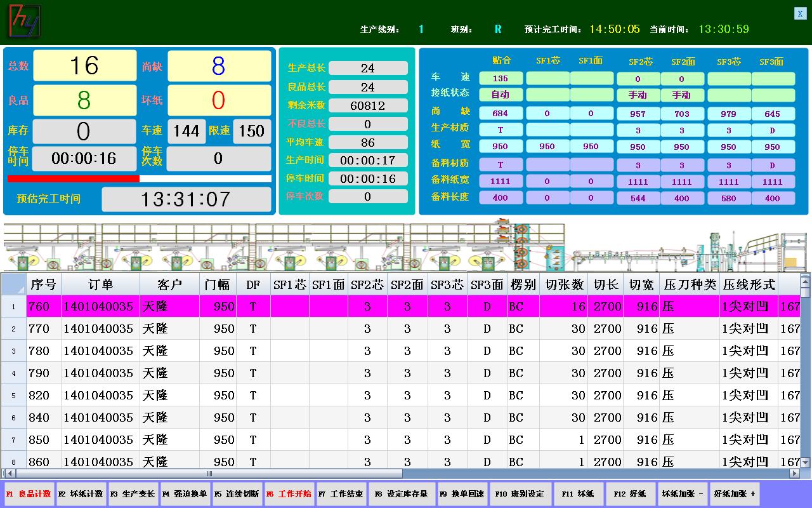Viewport: 812px width, 508px height.
Task: Click the horizontal scroll left arrow
Action: [8, 474]
